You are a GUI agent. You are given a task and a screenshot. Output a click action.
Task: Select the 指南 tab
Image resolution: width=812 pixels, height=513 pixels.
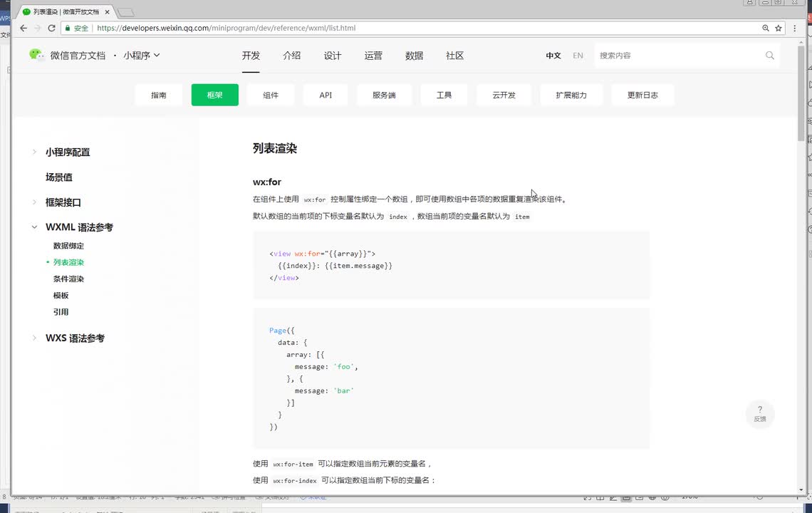tap(158, 95)
